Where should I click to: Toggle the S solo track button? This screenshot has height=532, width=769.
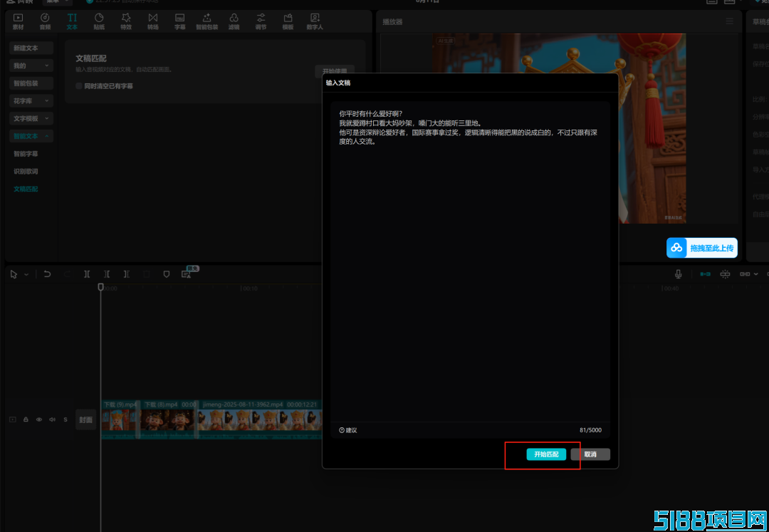66,419
